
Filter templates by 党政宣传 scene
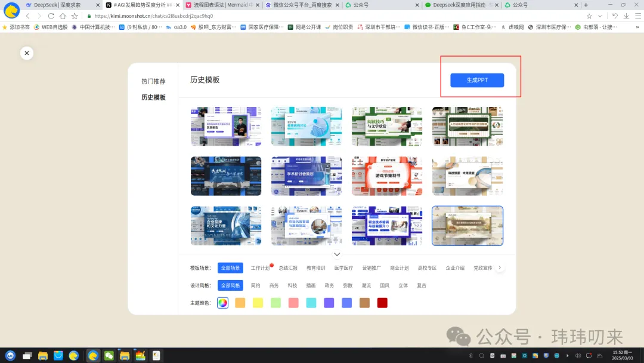(482, 268)
